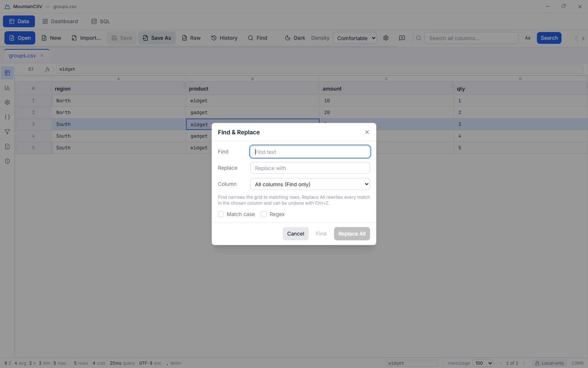Toggle Dark mode
The image size is (588, 368).
295,38
